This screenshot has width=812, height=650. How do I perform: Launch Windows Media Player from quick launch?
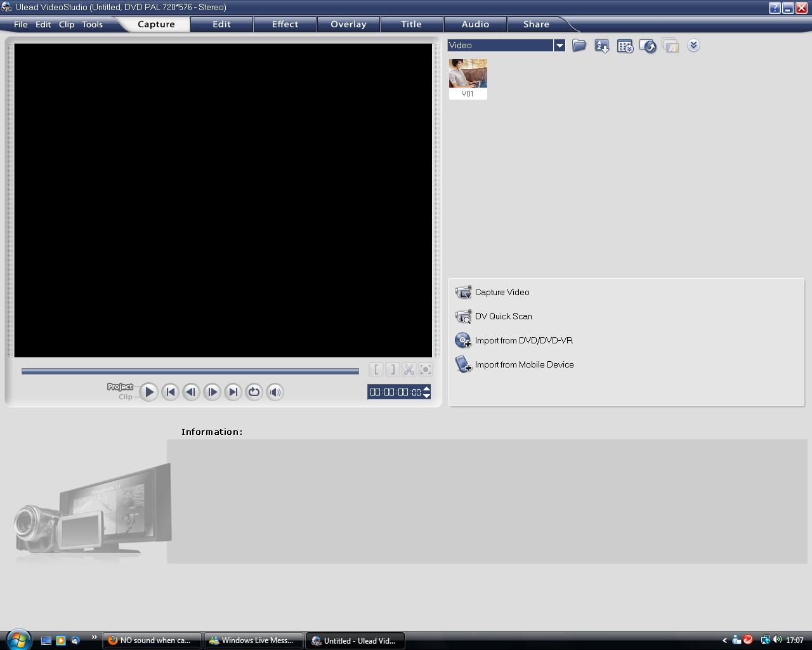point(61,640)
